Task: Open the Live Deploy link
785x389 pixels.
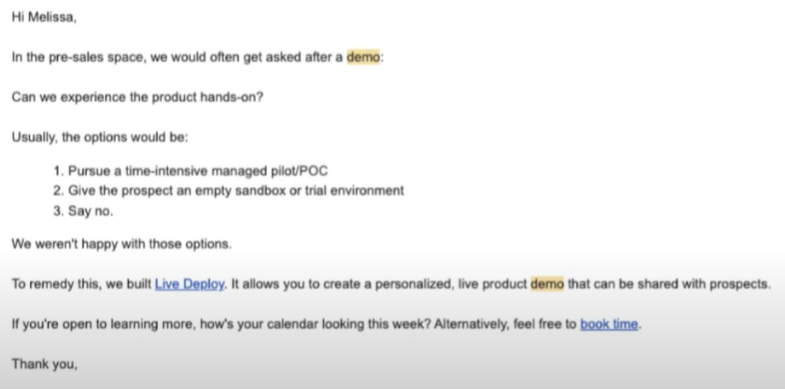Action: 189,284
